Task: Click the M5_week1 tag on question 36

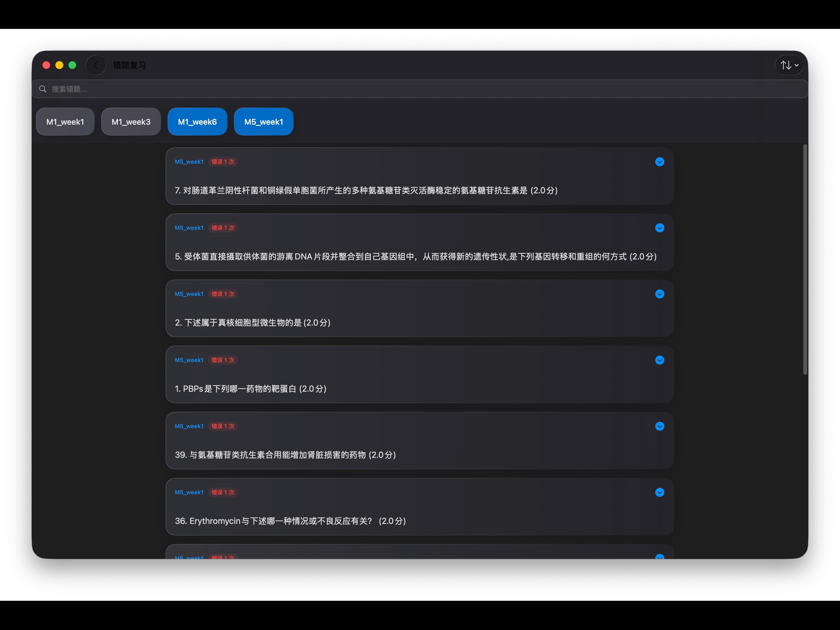Action: tap(189, 492)
